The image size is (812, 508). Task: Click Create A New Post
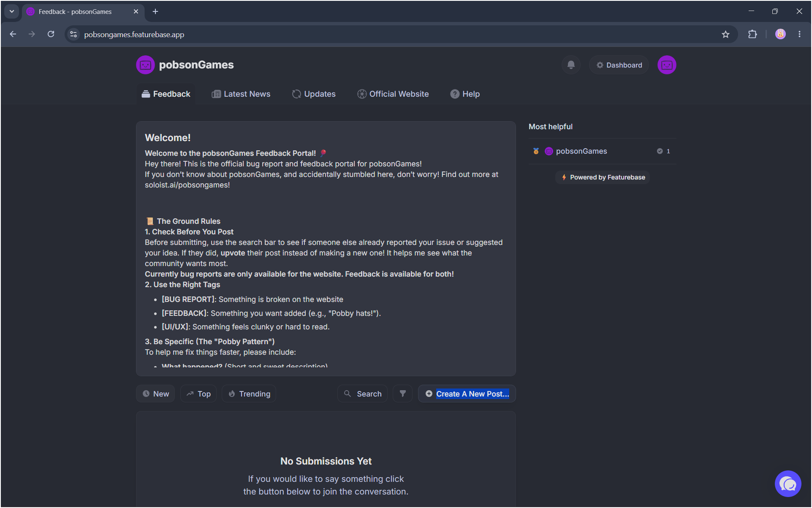(467, 394)
